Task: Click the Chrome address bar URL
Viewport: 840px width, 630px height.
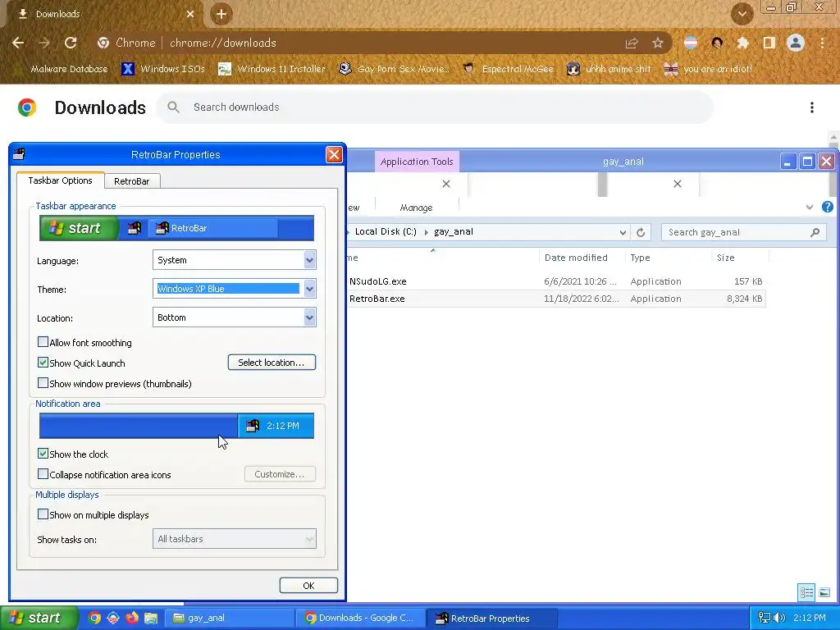Action: 223,43
